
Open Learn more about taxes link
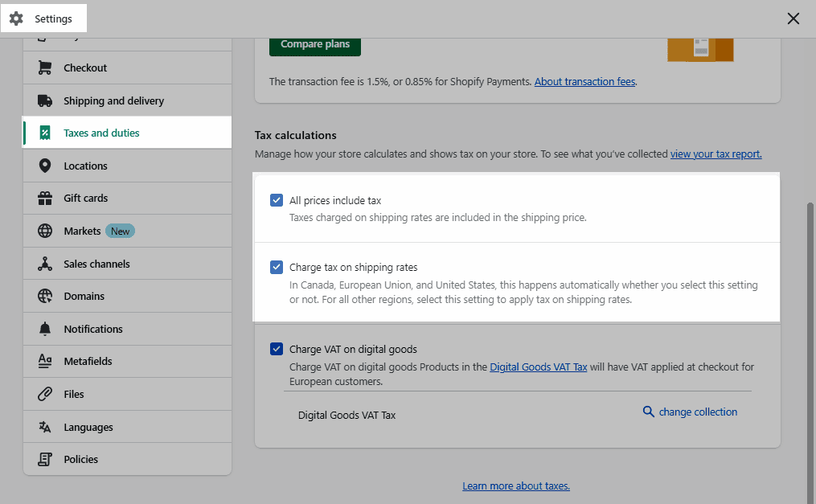point(516,486)
